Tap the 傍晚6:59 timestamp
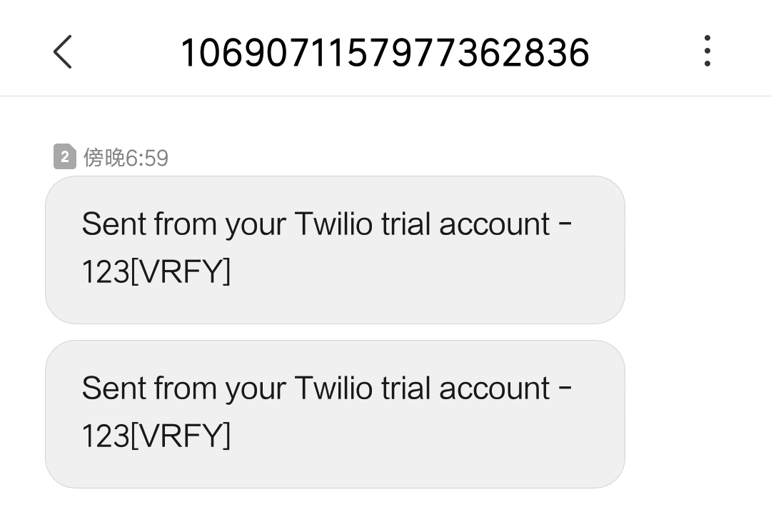Viewport: 771px width, 532px height. pos(126,158)
